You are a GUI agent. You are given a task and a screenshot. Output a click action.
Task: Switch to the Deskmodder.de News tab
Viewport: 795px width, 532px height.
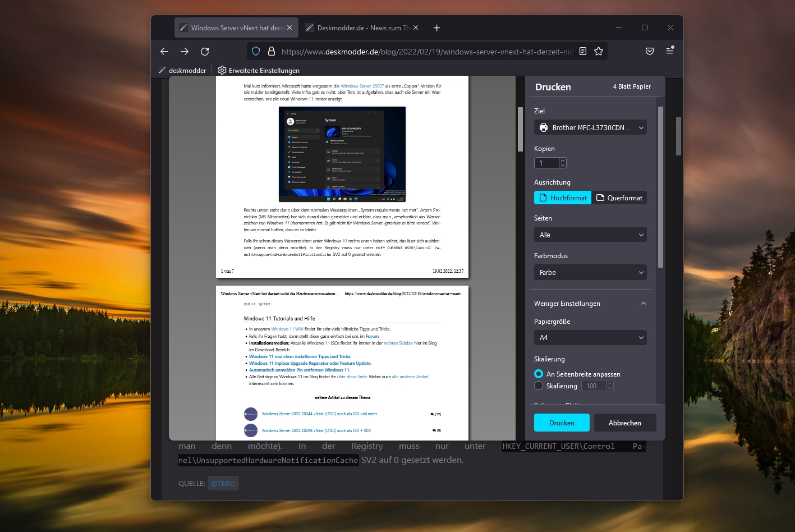pos(361,27)
